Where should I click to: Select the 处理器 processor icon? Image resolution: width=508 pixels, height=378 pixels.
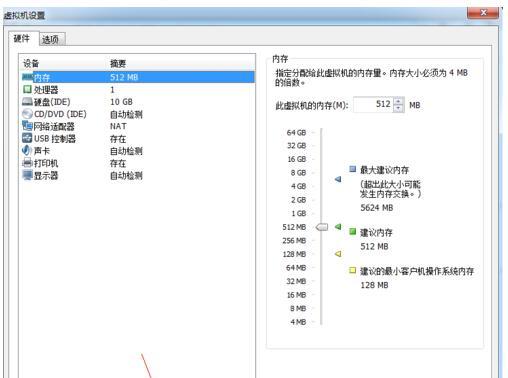(x=27, y=89)
